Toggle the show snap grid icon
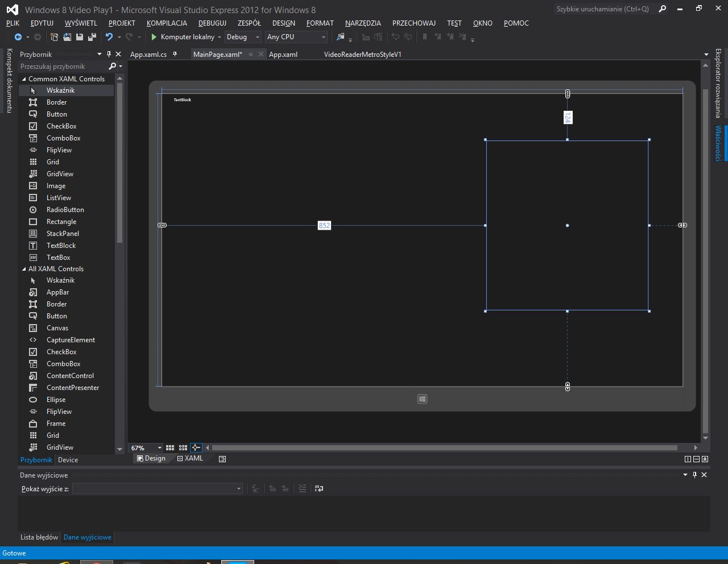 [170, 447]
